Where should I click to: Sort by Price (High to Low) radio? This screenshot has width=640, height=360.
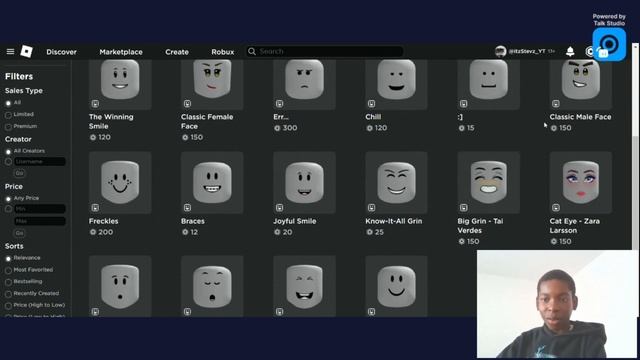(8, 306)
